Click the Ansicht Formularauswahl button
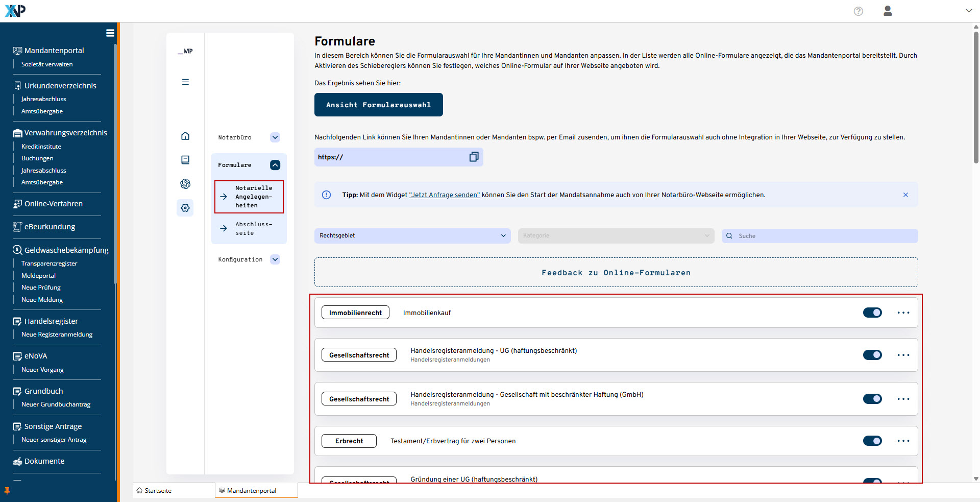 [379, 105]
